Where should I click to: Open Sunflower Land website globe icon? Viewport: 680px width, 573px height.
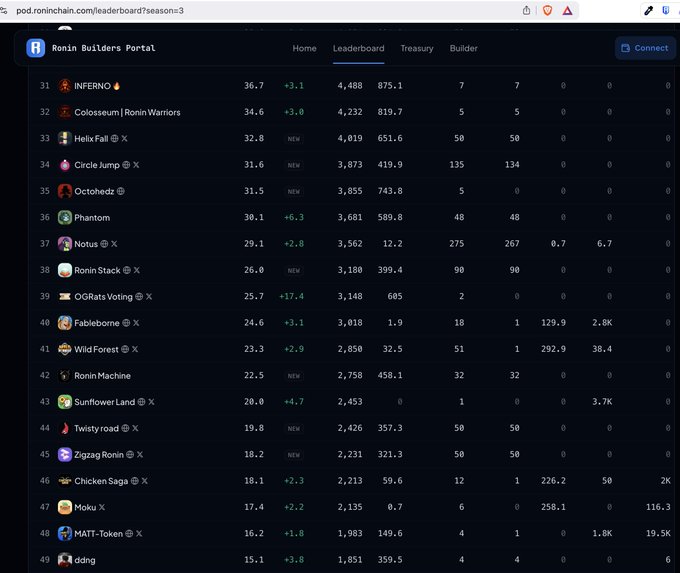(141, 402)
